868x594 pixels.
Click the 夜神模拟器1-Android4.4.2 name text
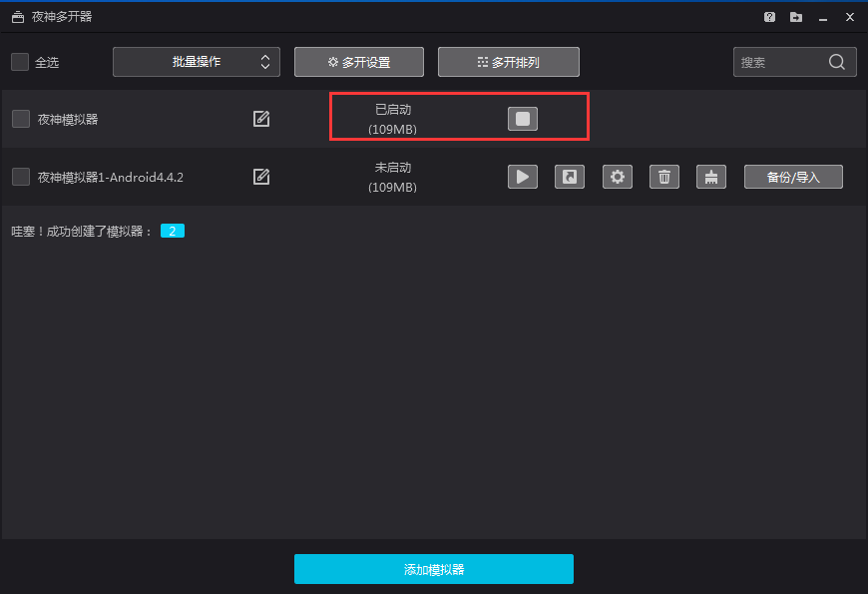(111, 178)
